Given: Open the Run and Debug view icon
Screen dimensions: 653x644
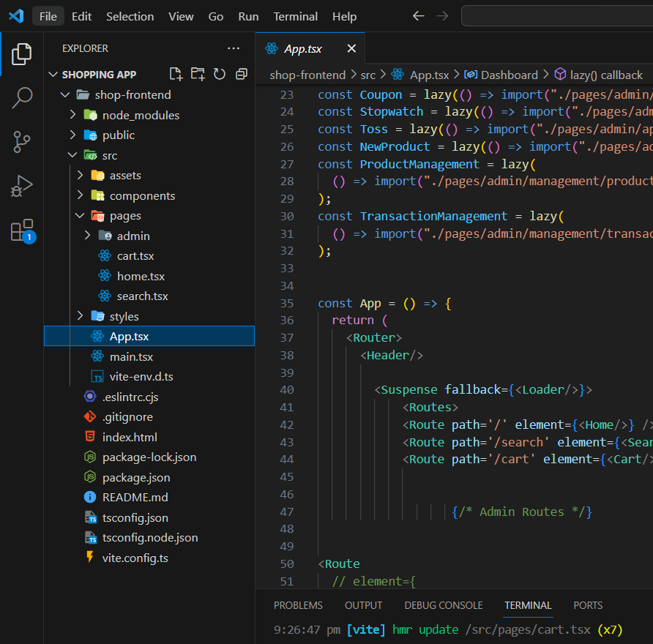Looking at the screenshot, I should coord(22,186).
